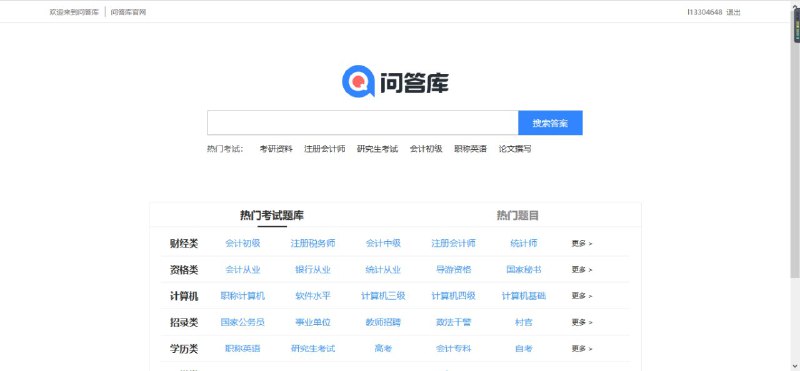Click 退出 to log out
Screen dimensions: 800x371
733,12
